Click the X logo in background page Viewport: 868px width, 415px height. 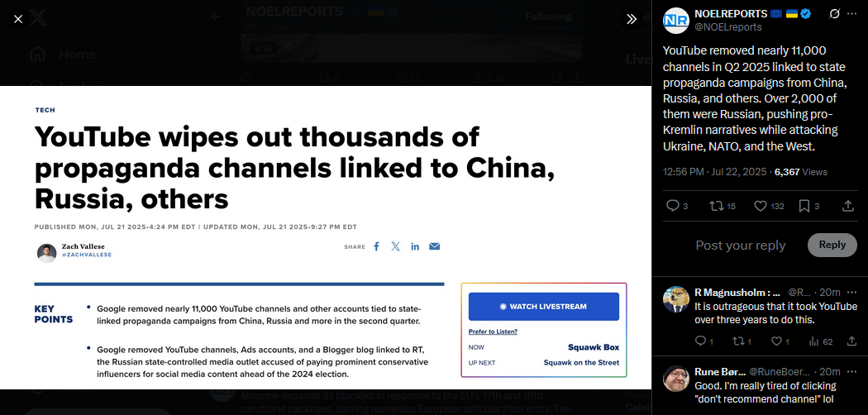tap(38, 18)
